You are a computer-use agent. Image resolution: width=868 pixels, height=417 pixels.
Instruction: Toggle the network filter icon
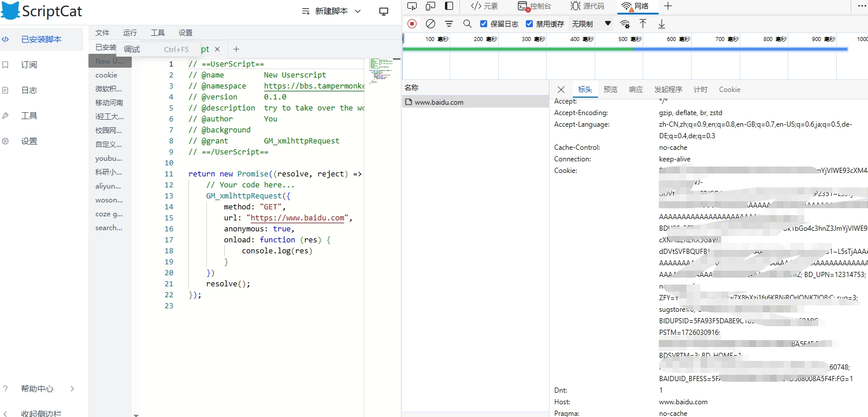pyautogui.click(x=449, y=24)
